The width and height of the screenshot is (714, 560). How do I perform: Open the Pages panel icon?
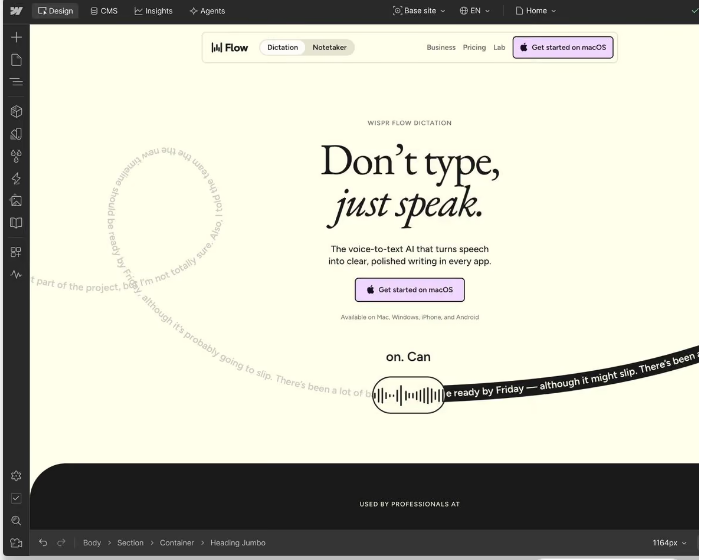[16, 60]
